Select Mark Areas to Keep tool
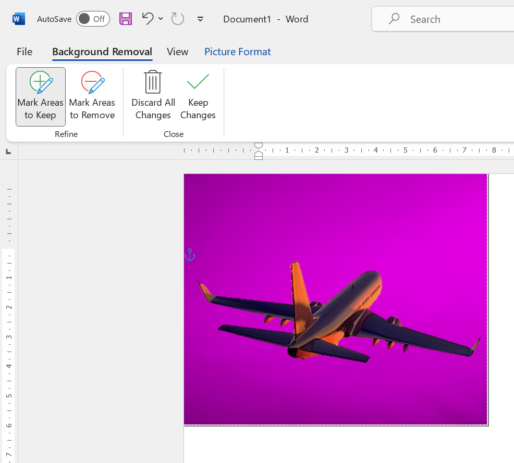 [40, 97]
